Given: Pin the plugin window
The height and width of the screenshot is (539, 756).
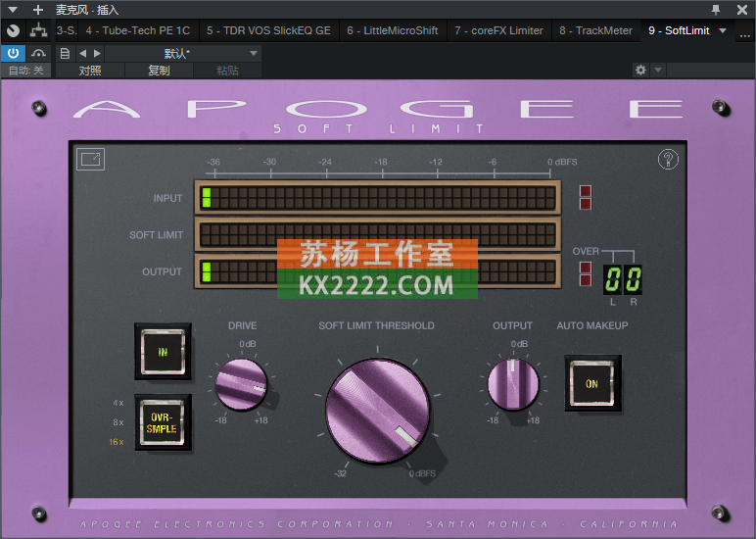Looking at the screenshot, I should (x=716, y=10).
